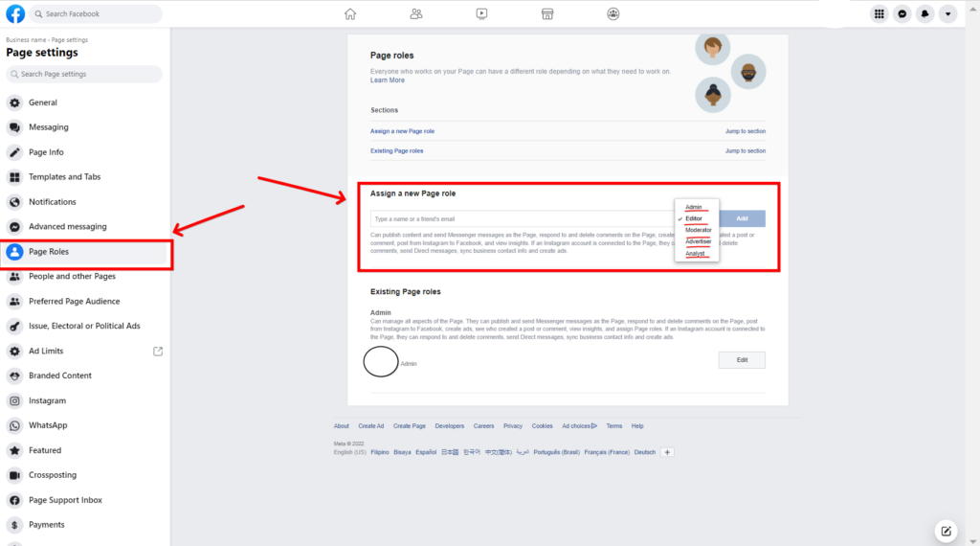
Task: Click the name or friend's email field
Action: click(x=523, y=219)
